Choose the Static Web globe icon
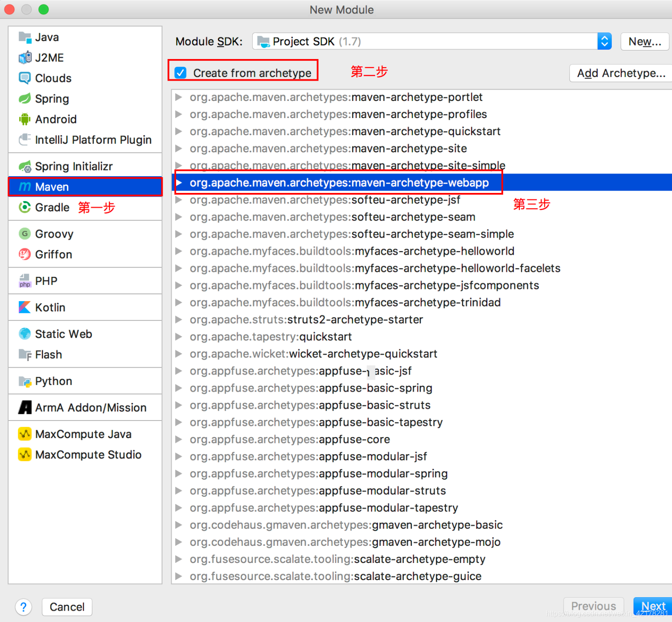The width and height of the screenshot is (672, 622). tap(25, 334)
